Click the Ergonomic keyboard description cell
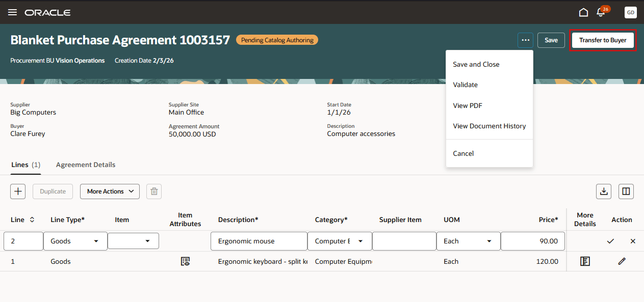644x302 pixels. (263, 261)
